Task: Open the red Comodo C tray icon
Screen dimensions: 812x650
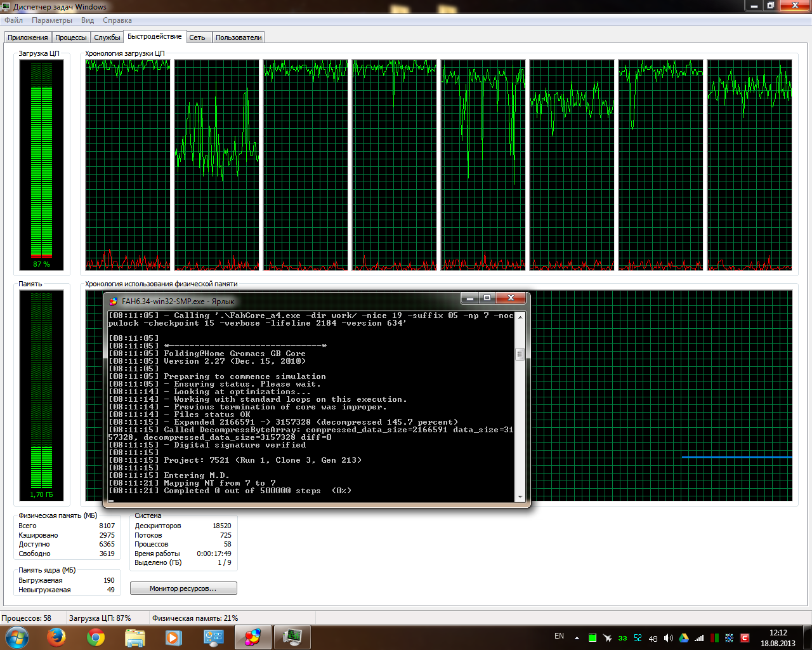Action: (x=745, y=638)
